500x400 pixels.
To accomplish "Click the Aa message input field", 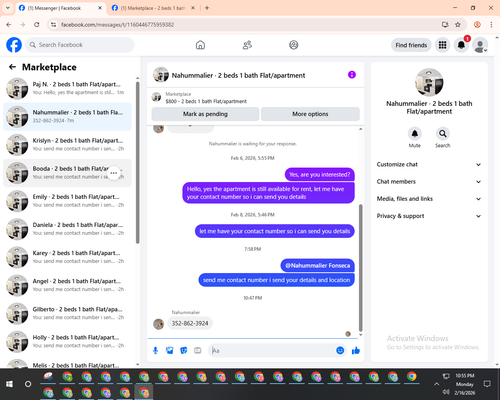I will pyautogui.click(x=272, y=350).
